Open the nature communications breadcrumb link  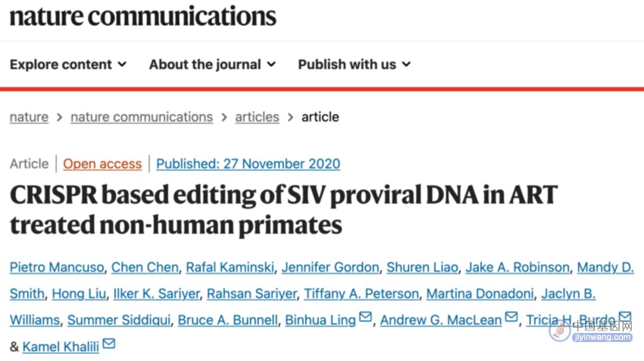click(142, 118)
